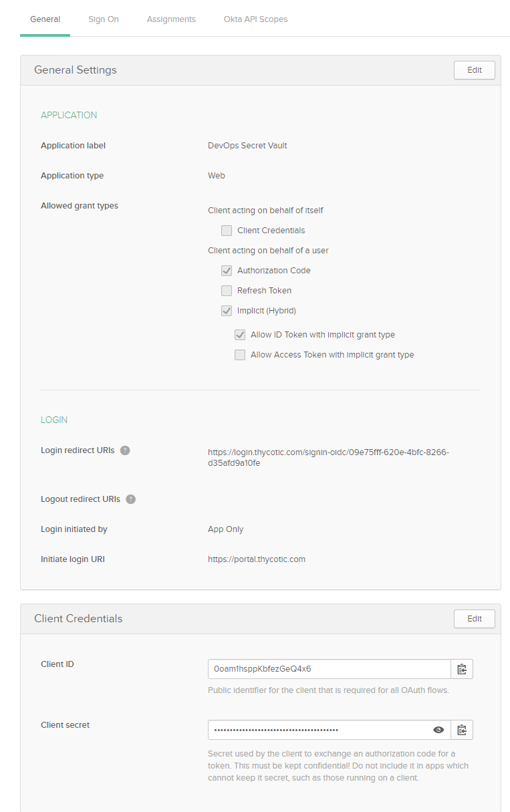Click inside the Client ID field
The image size is (510, 812).
[x=329, y=669]
